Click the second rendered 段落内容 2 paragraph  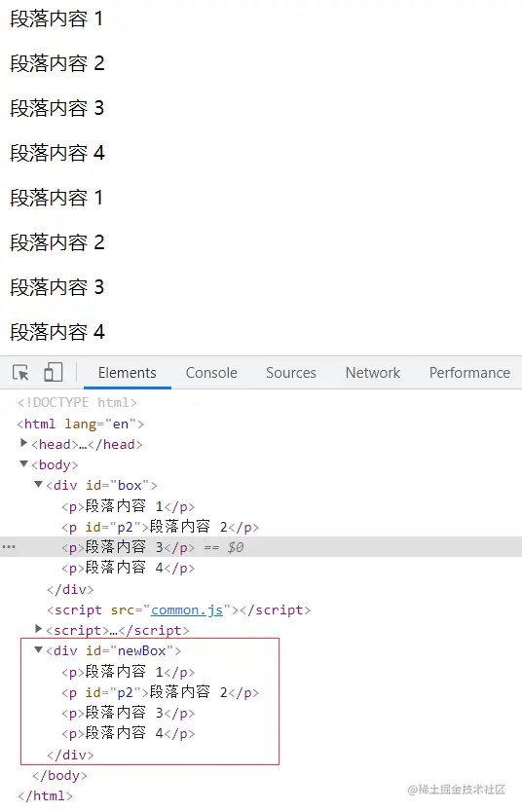coord(56,242)
